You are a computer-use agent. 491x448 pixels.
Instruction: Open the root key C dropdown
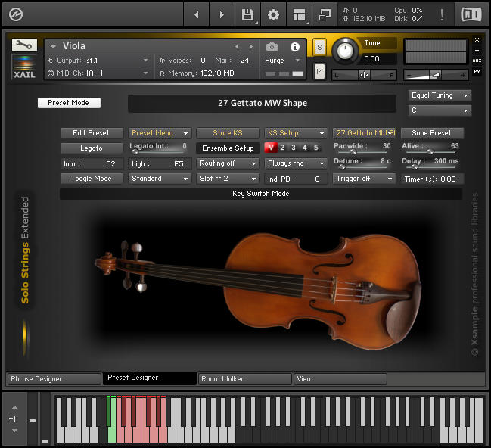tap(440, 110)
